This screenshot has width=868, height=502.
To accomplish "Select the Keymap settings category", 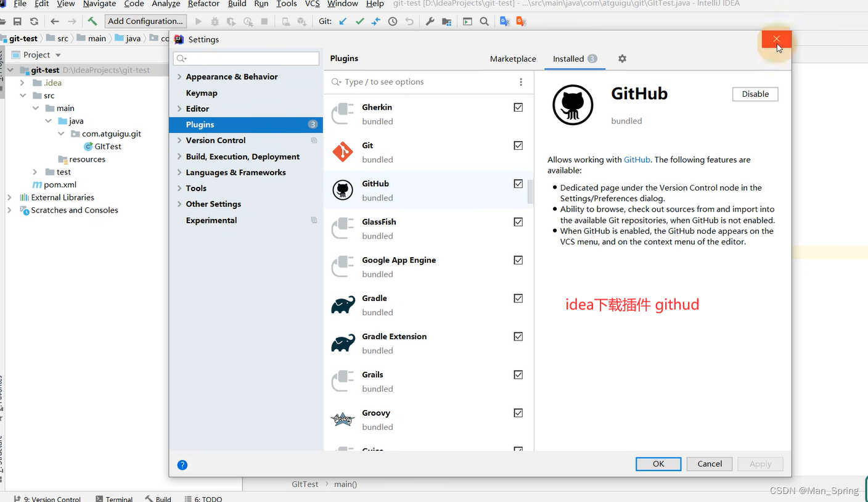I will tap(202, 93).
